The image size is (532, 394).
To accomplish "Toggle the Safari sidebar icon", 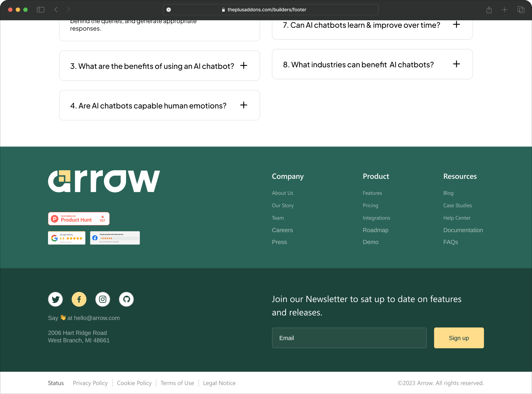I will pyautogui.click(x=41, y=10).
